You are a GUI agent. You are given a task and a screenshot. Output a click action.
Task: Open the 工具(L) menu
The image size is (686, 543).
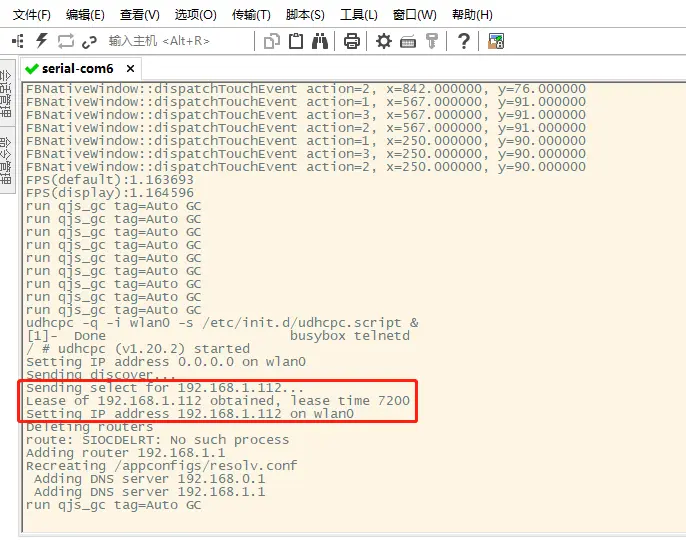tap(359, 15)
